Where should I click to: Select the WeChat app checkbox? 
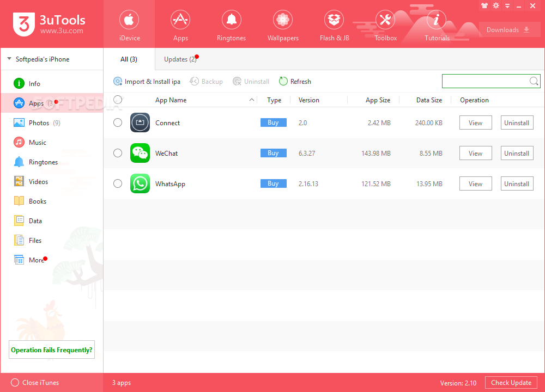[118, 153]
